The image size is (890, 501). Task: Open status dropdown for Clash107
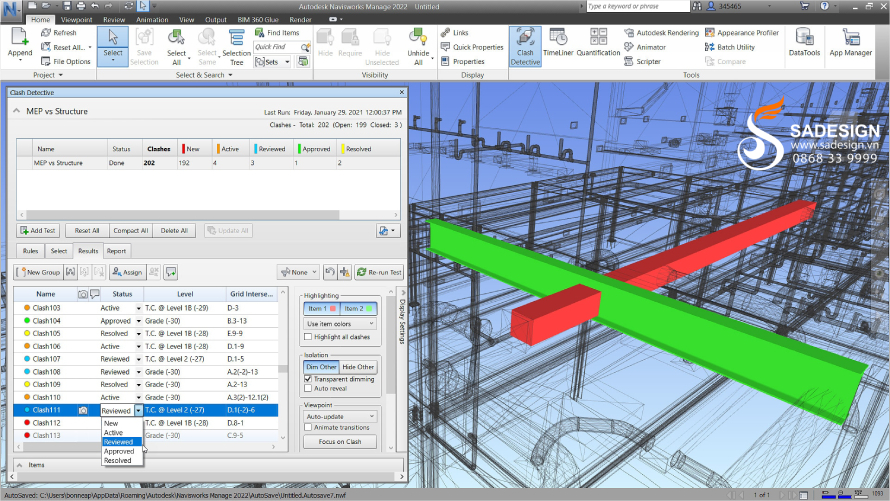click(x=138, y=359)
